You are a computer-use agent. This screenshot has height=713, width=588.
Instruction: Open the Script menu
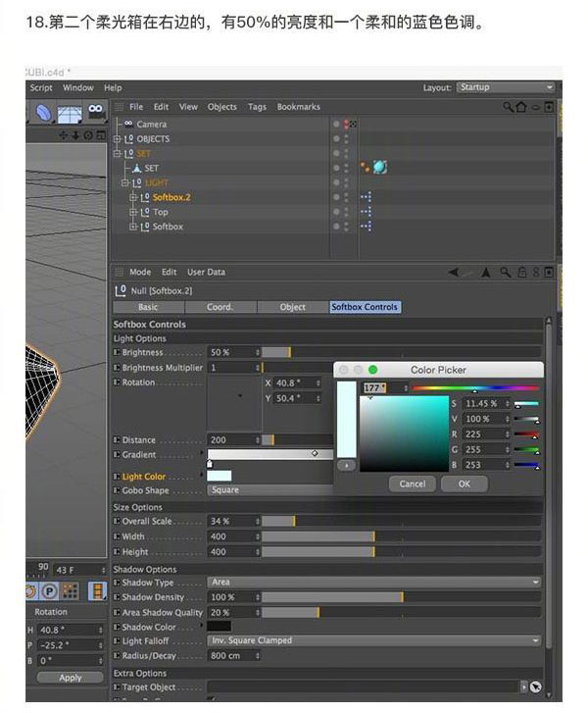tap(41, 87)
